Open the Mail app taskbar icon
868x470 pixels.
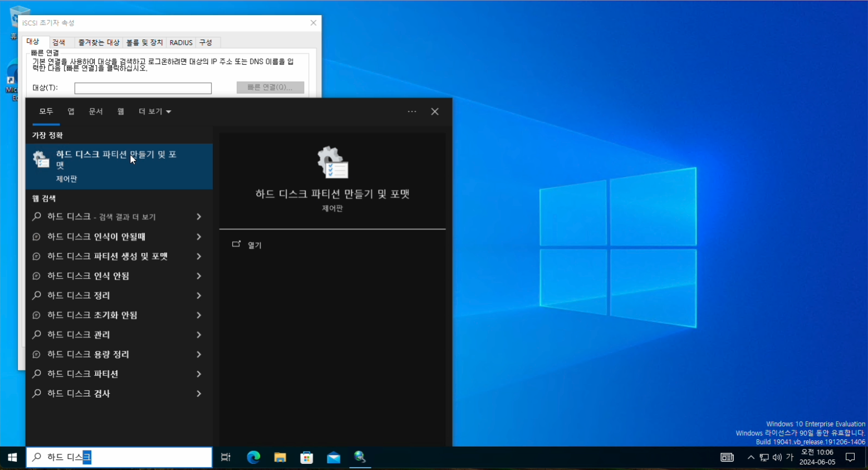click(334, 457)
